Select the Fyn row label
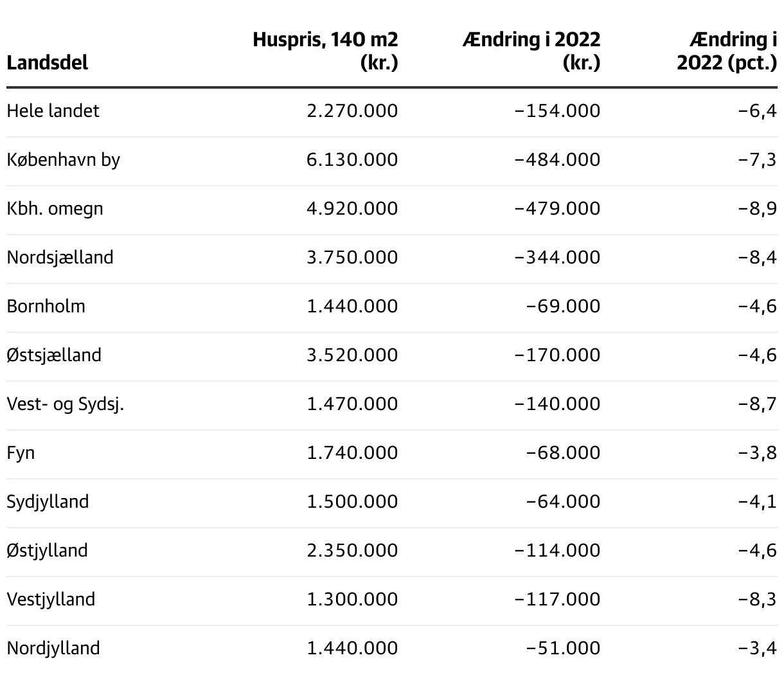The image size is (784, 680). 21,452
